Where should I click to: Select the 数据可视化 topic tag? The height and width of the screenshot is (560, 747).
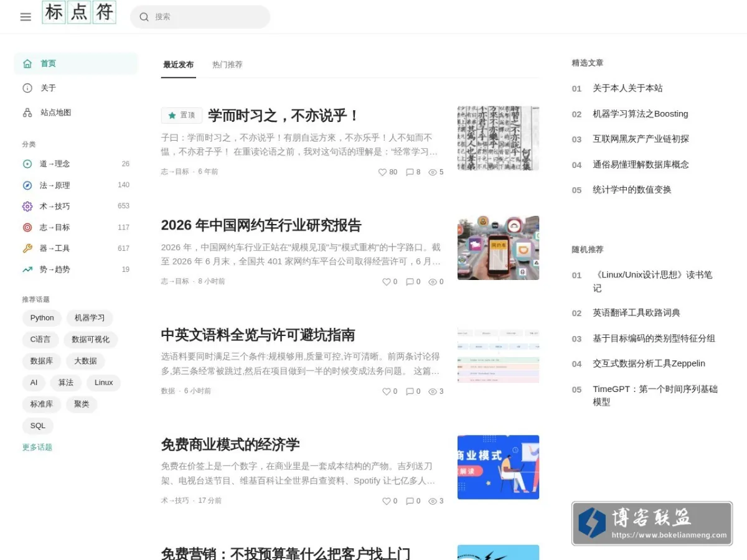coord(90,340)
